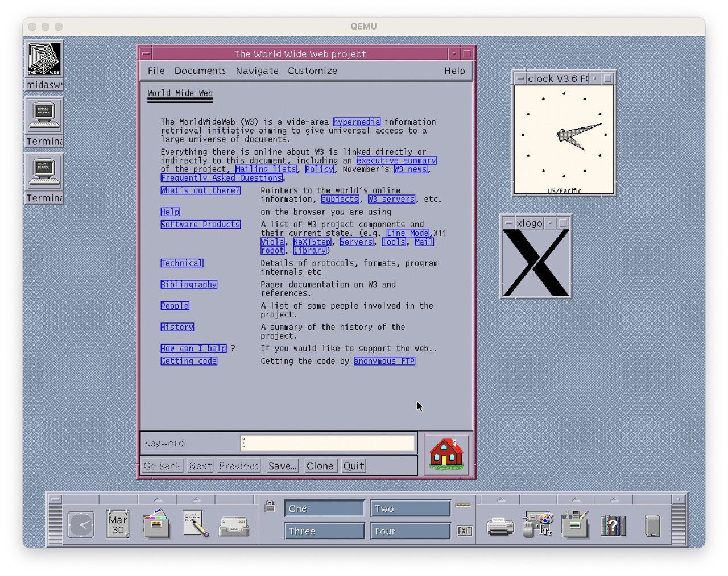This screenshot has height=576, width=728.
Task: Click the Save... button
Action: tap(283, 466)
